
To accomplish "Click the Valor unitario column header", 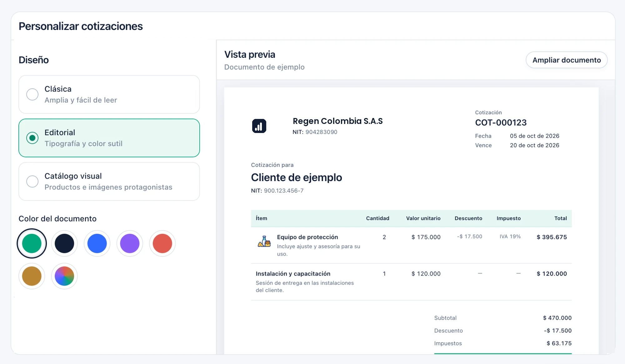I will pos(423,218).
